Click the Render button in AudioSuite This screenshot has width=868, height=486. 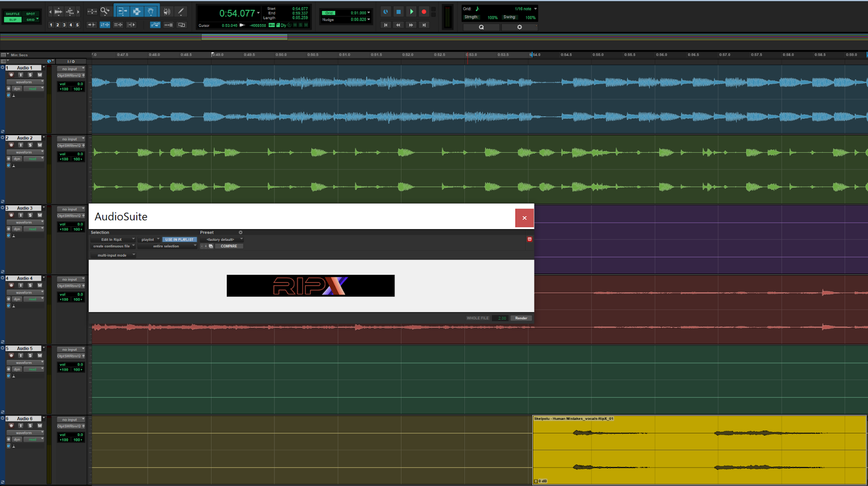coord(521,318)
